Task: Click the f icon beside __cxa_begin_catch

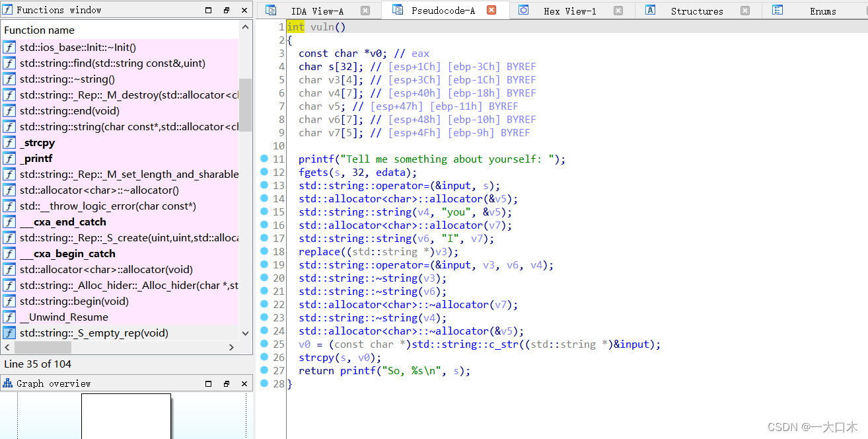Action: (9, 253)
